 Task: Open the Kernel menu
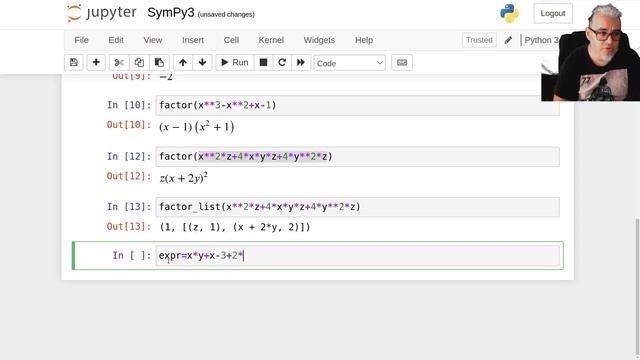[x=271, y=40]
